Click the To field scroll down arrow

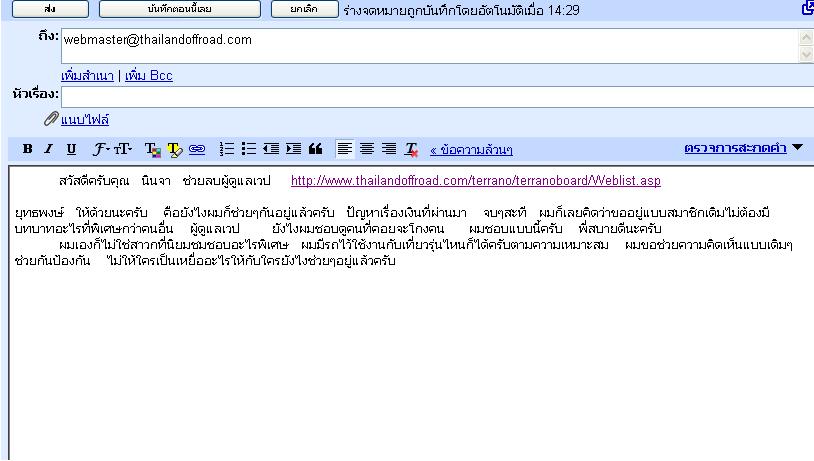tap(806, 54)
